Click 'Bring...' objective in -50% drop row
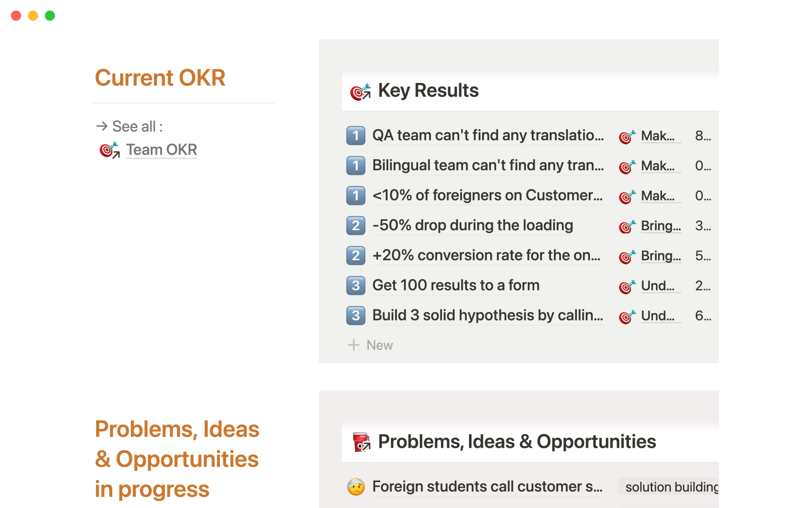 [661, 226]
